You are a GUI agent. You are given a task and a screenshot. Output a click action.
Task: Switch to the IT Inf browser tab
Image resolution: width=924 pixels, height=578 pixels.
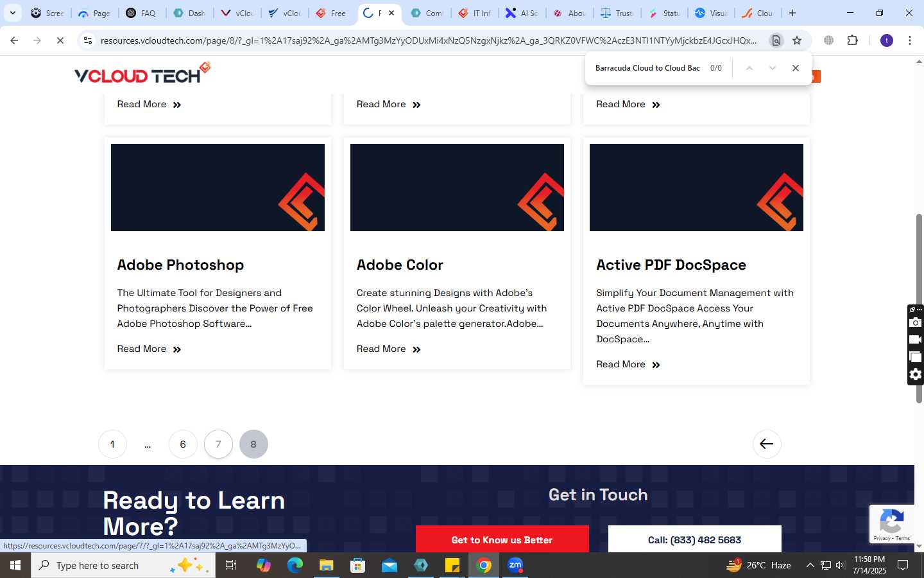point(474,13)
